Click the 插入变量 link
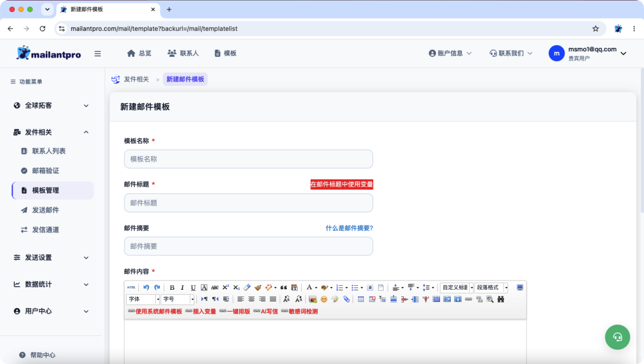 200,311
